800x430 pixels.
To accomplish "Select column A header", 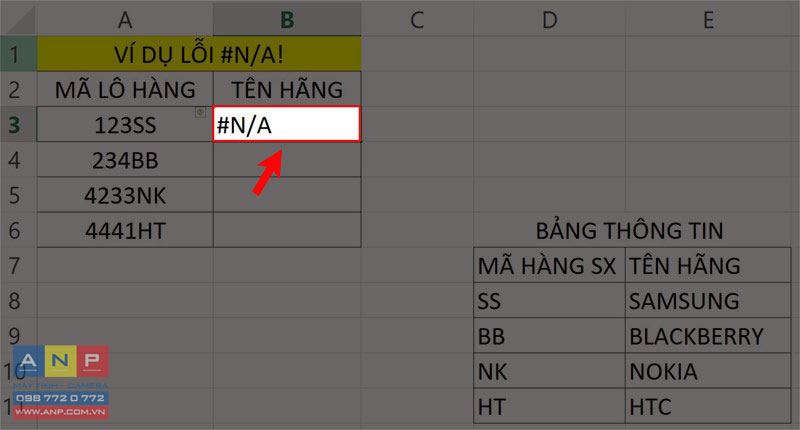I will (125, 19).
